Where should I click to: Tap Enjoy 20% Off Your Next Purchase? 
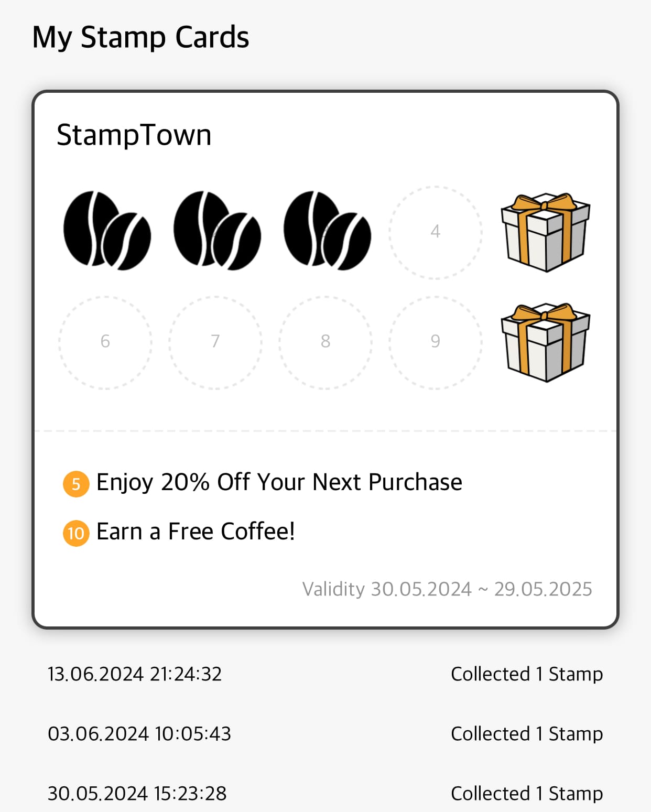(x=279, y=482)
